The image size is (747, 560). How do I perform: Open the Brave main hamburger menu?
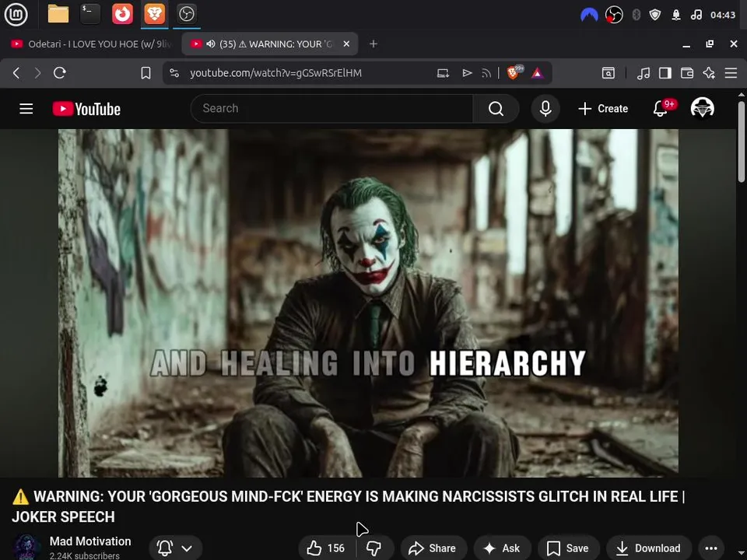[x=731, y=73]
